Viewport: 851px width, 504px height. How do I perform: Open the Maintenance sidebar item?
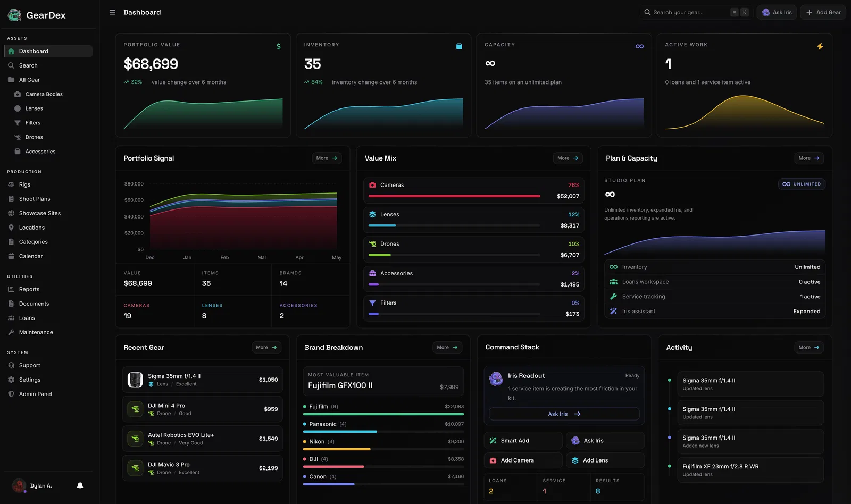(x=48, y=332)
